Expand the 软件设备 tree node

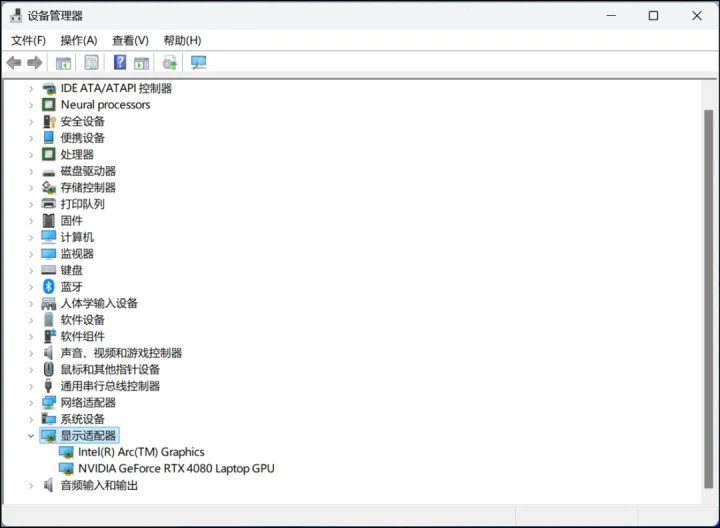(31, 320)
